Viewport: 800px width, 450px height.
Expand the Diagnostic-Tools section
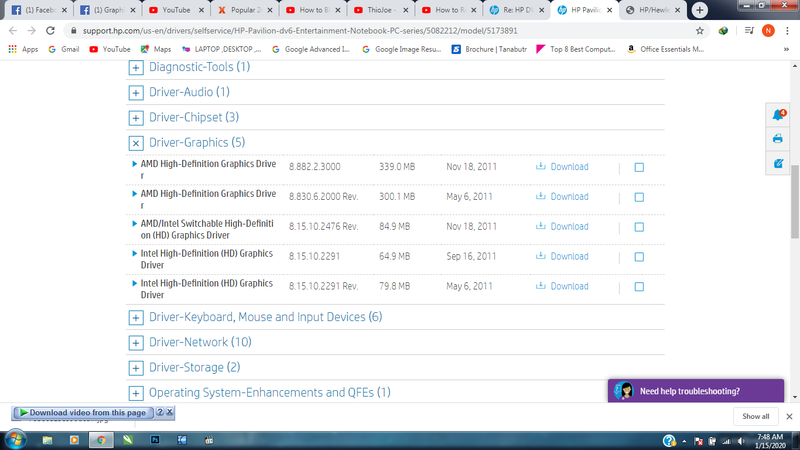pyautogui.click(x=136, y=67)
